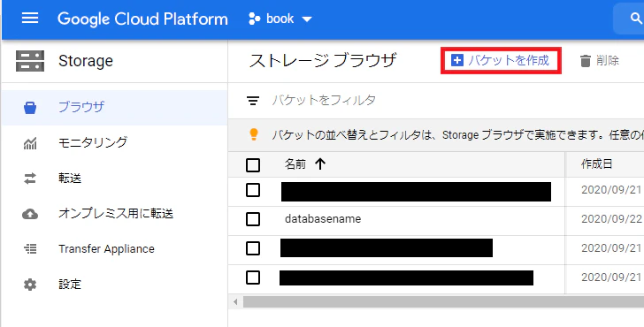Sort by the 名前 column header
The width and height of the screenshot is (644, 327).
point(295,164)
